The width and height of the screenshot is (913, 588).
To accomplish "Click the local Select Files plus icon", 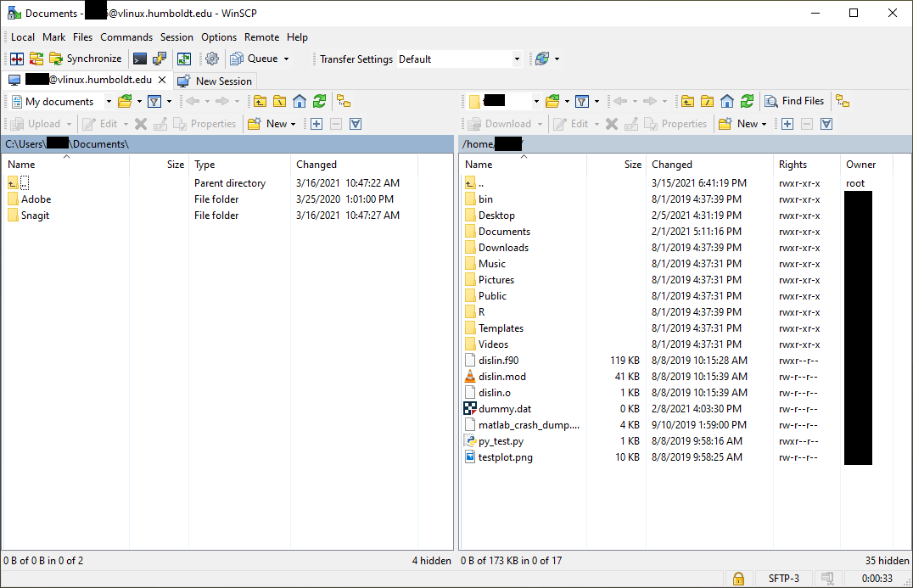I will click(316, 123).
